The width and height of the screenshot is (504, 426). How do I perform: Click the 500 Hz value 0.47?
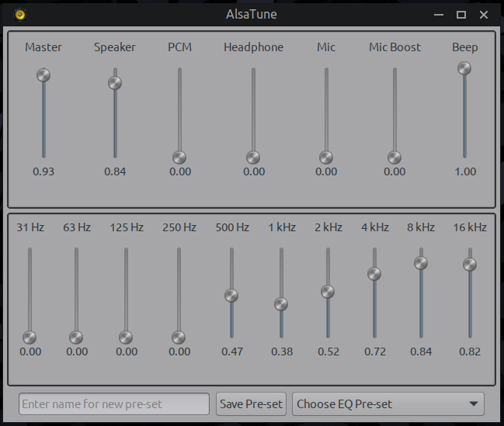click(x=232, y=352)
